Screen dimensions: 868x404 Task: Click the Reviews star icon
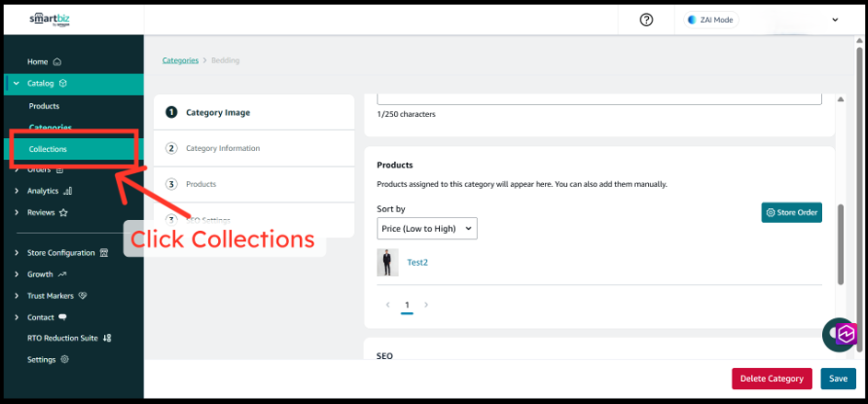64,213
